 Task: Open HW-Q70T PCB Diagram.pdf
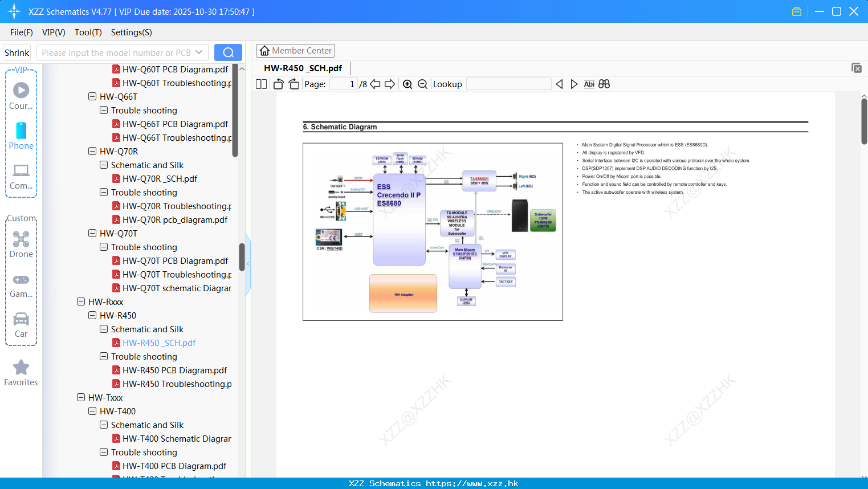175,261
